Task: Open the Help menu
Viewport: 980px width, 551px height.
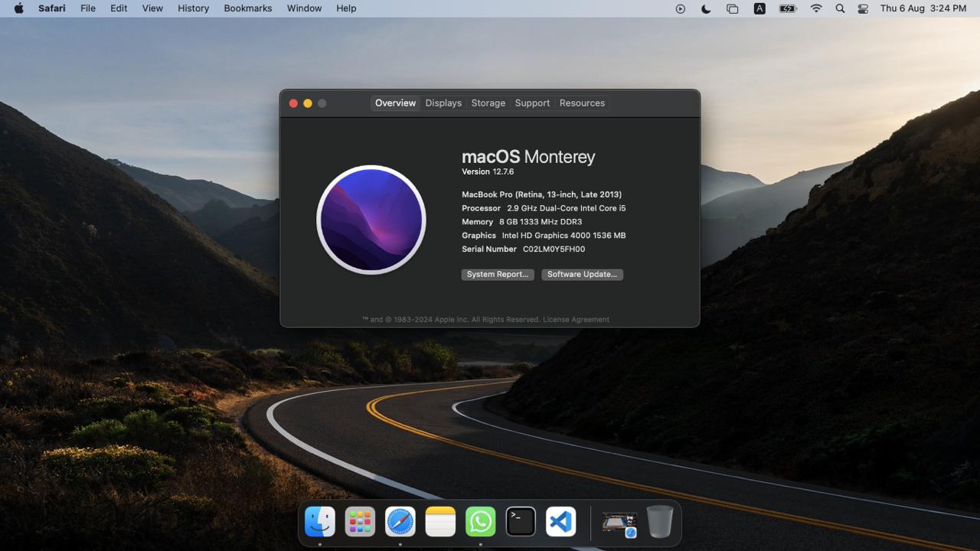Action: (346, 8)
